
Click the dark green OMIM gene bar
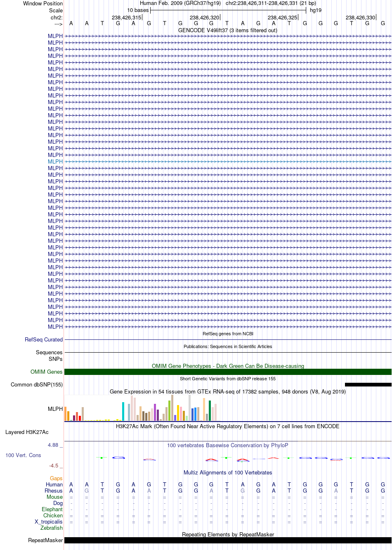pos(228,372)
